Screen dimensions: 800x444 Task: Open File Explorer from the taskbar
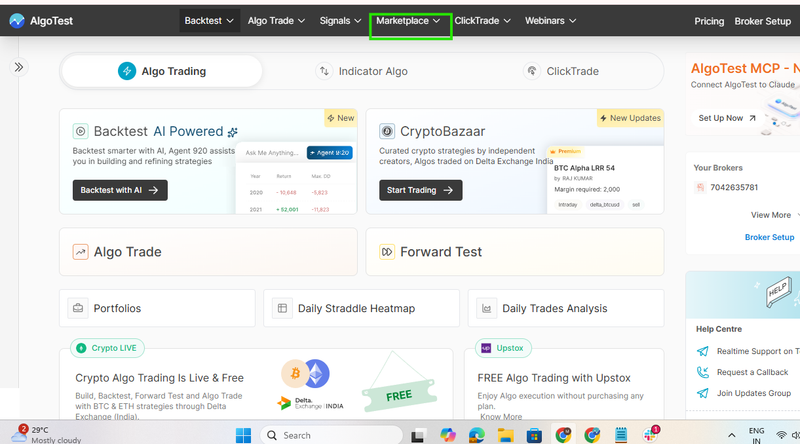pos(506,435)
